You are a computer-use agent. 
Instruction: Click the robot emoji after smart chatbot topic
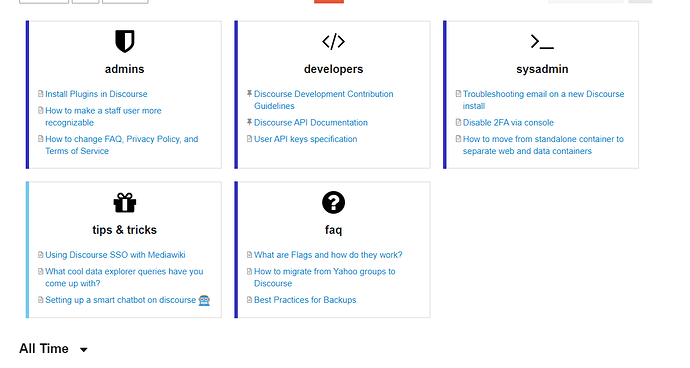point(204,300)
